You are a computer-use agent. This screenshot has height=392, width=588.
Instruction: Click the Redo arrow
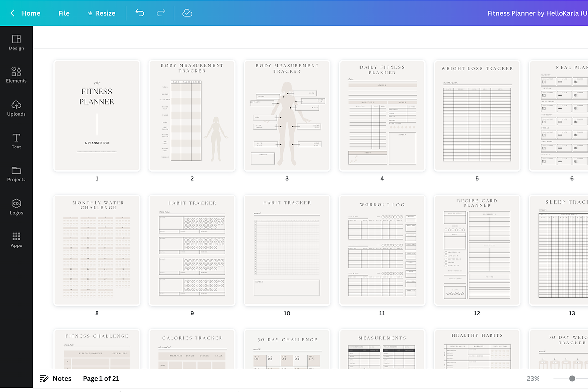pyautogui.click(x=161, y=13)
